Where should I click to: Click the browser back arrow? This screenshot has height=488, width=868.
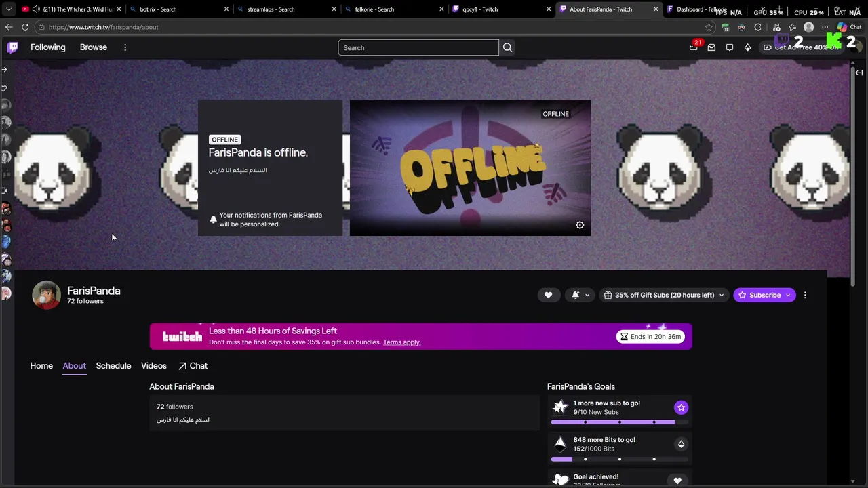click(x=9, y=27)
